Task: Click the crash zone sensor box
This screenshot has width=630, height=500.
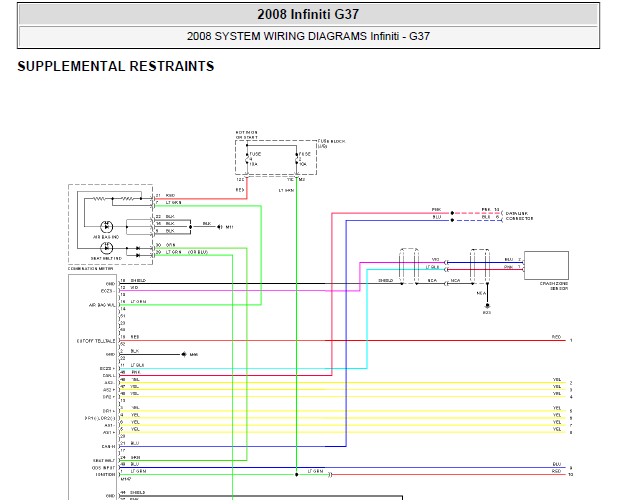Action: (546, 265)
